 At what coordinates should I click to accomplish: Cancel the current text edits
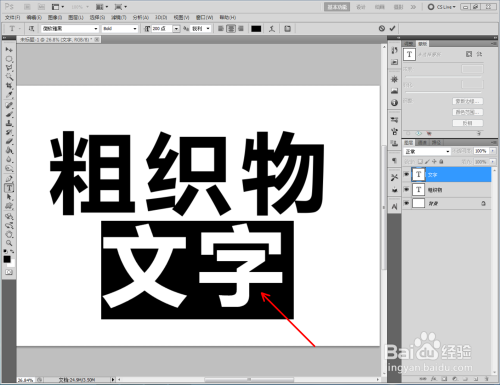tap(382, 29)
